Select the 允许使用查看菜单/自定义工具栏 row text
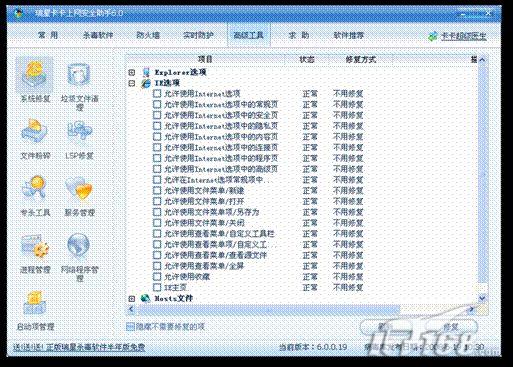513x367 pixels. click(x=219, y=234)
